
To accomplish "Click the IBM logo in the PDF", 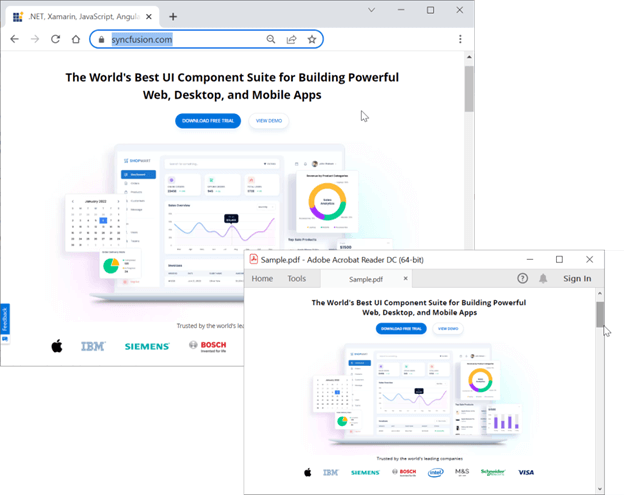I will tap(330, 472).
